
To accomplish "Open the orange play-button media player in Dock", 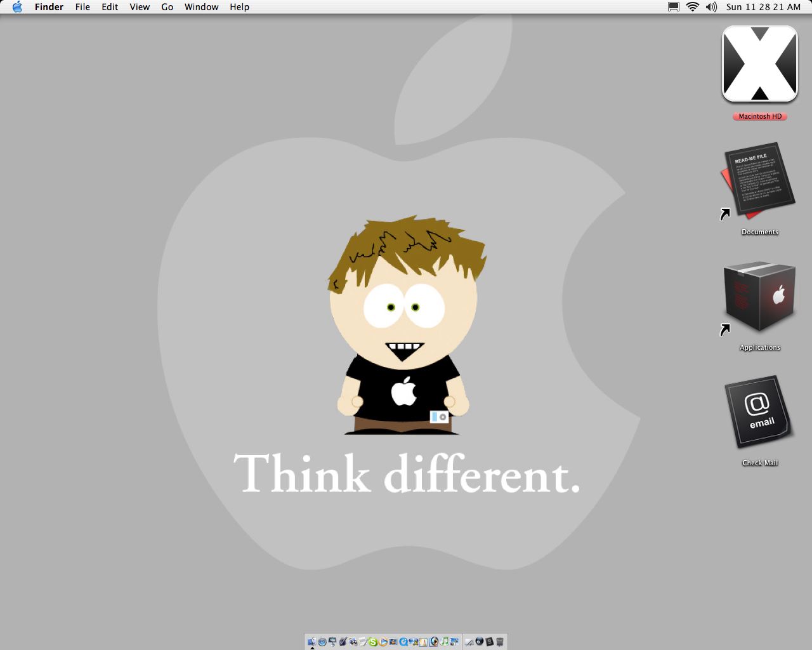I will click(383, 642).
